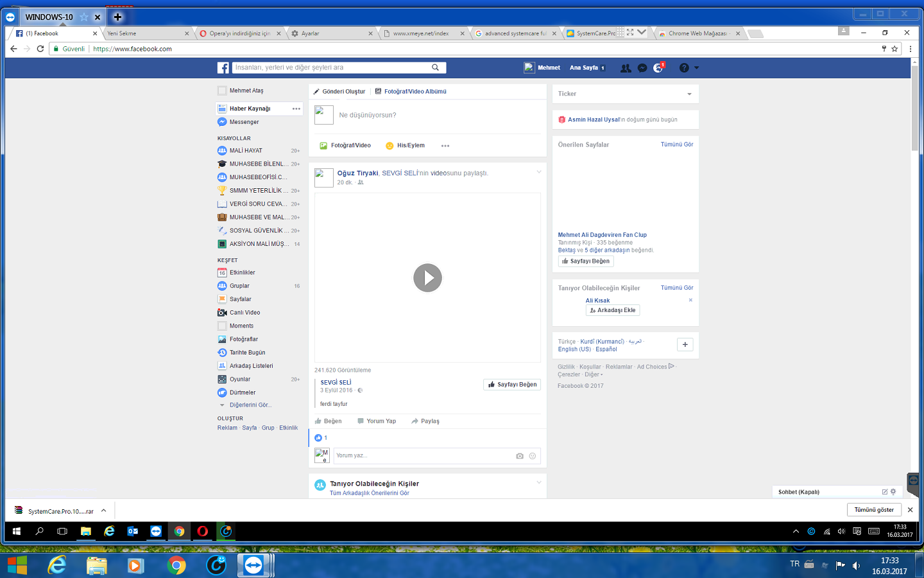Click the Opera icon in the remote taskbar
This screenshot has height=578, width=924.
tap(203, 531)
